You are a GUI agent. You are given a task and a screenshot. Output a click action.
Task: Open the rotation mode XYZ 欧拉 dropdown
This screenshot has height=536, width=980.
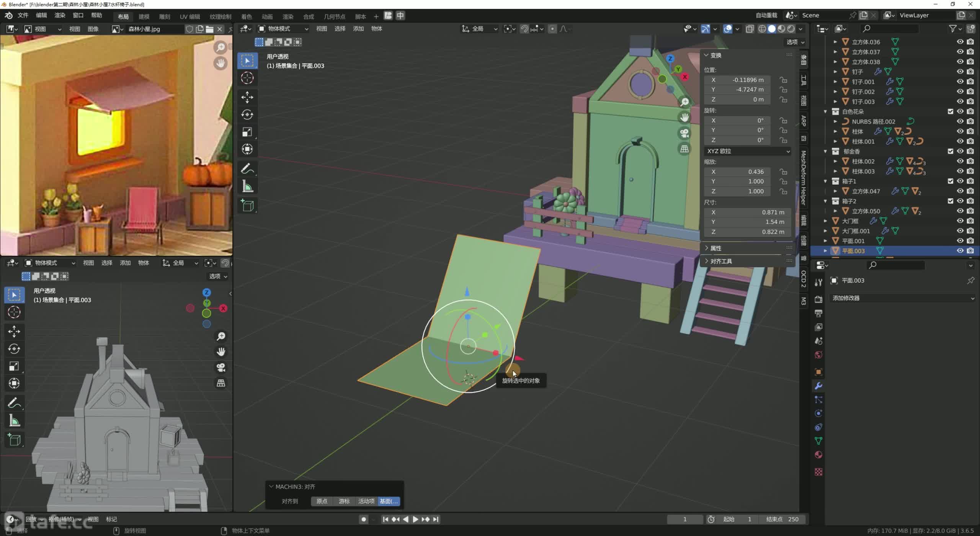pos(748,151)
